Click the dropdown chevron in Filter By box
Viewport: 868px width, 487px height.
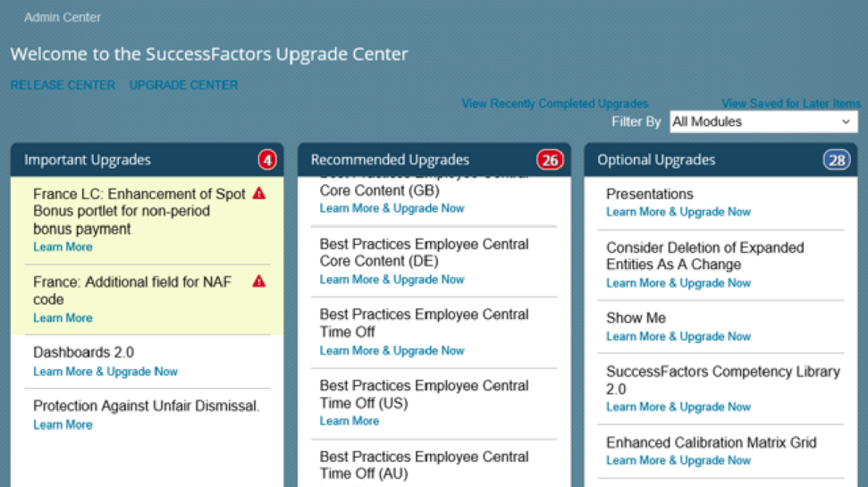(x=846, y=122)
